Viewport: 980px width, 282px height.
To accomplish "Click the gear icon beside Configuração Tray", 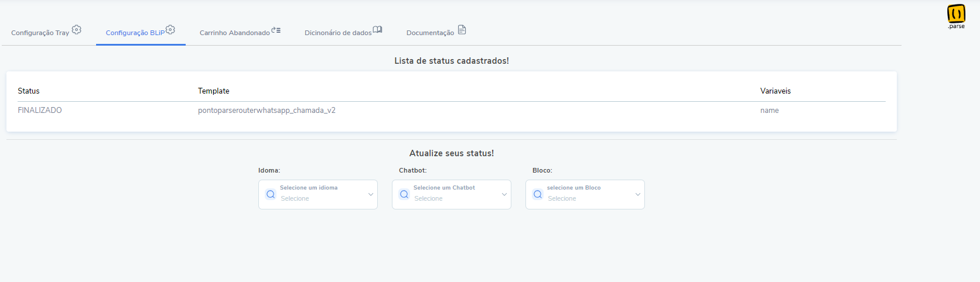I will [77, 29].
